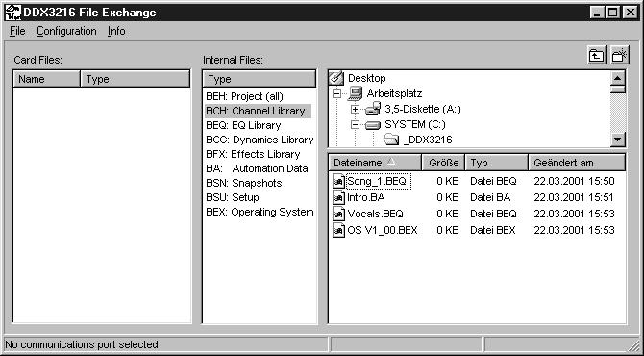Select BA: Automation Data entry
Image resolution: width=644 pixels, height=356 pixels.
[257, 168]
